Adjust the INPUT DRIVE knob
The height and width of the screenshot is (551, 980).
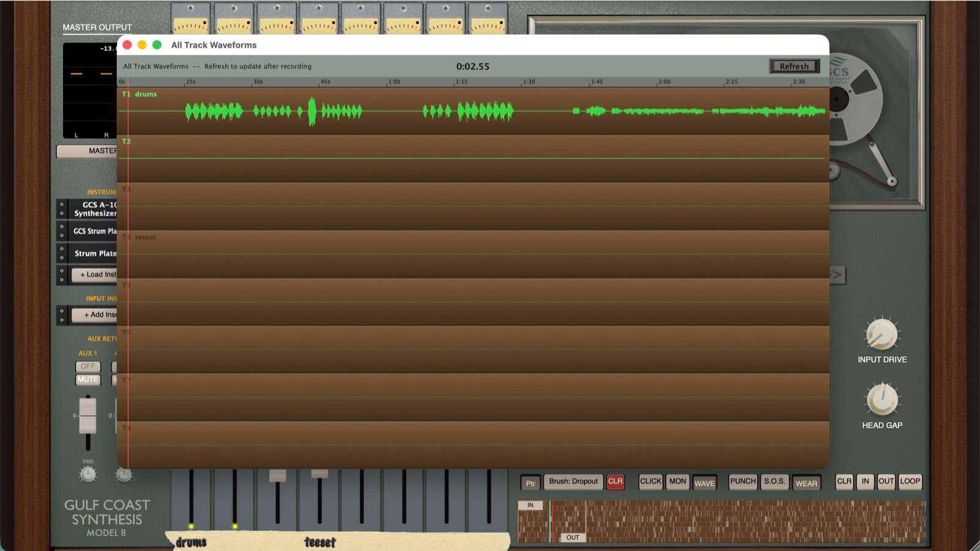[x=881, y=334]
